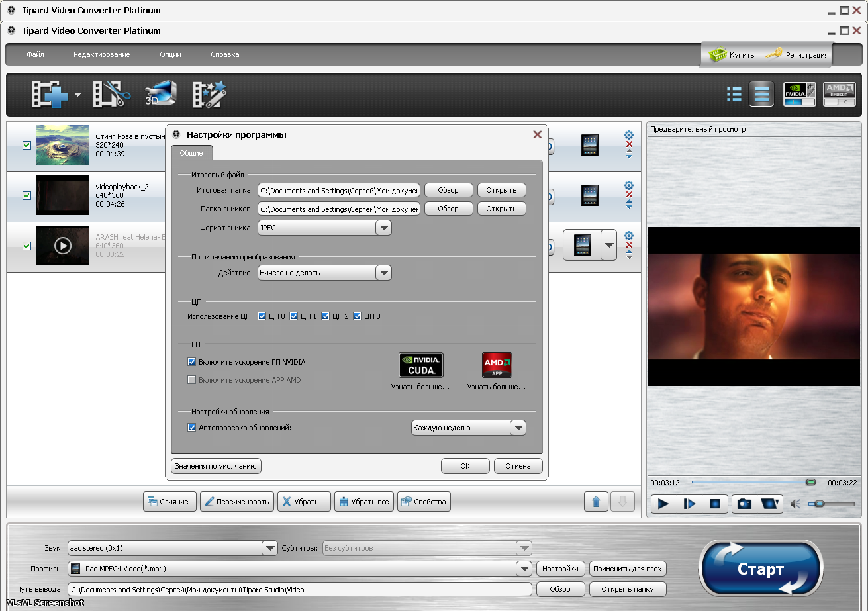Adjust the preview volume slider

(820, 504)
